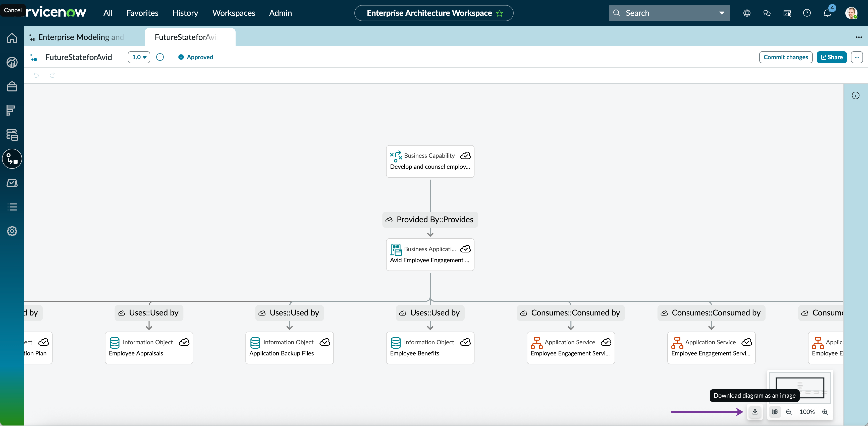This screenshot has height=426, width=868.
Task: Select the enterprise modeling sidebar icon
Action: 12,159
